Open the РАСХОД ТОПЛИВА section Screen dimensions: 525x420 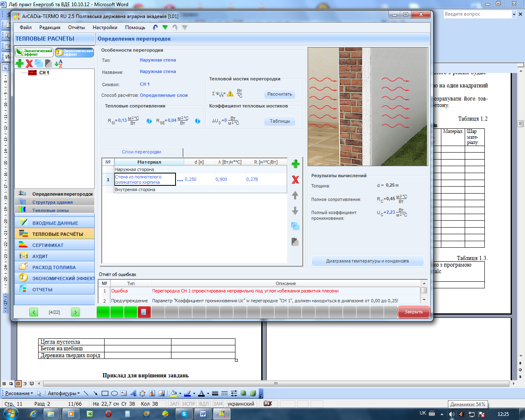55,267
